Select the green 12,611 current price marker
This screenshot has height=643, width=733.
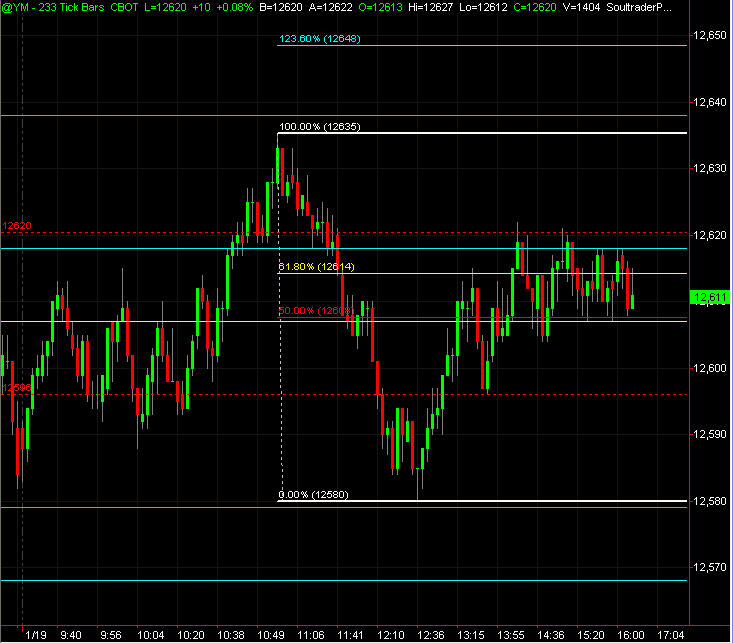pyautogui.click(x=710, y=297)
